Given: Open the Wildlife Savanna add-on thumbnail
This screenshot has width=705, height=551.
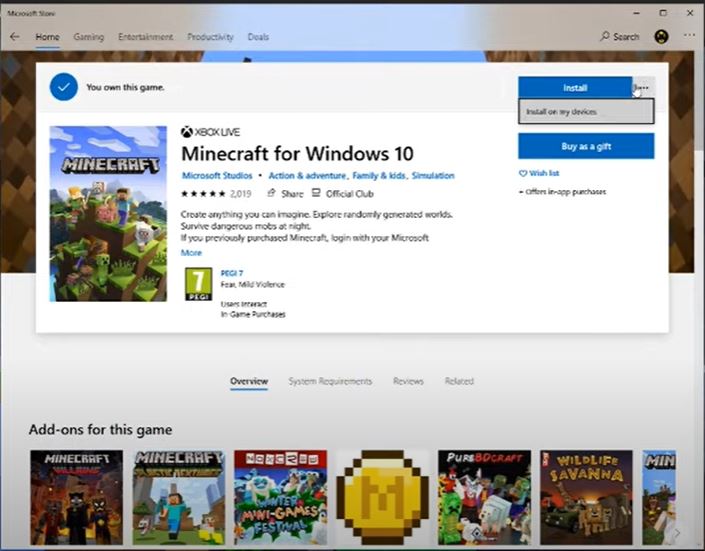Looking at the screenshot, I should coord(586,497).
